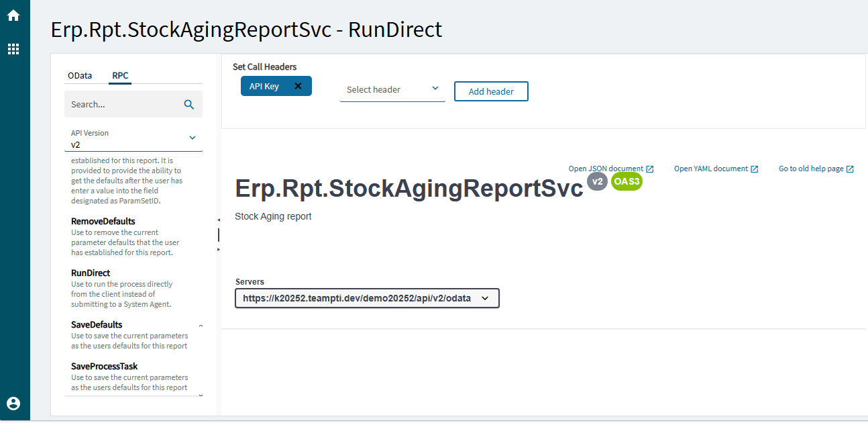Viewport: 868px width, 423px height.
Task: Click the v2 version badge
Action: 597,181
